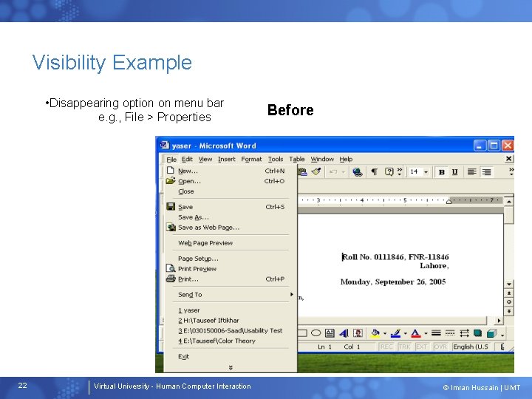Apply yellow Fill Color bucket
Screen dimensions: 532x399
tap(375, 333)
